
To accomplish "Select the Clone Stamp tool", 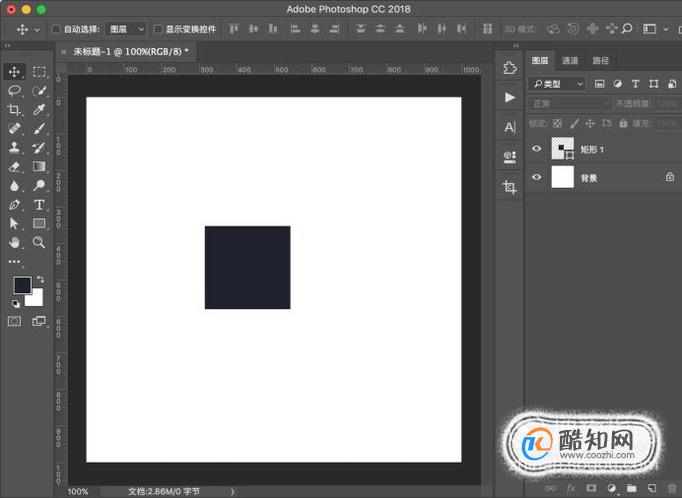I will pyautogui.click(x=14, y=147).
